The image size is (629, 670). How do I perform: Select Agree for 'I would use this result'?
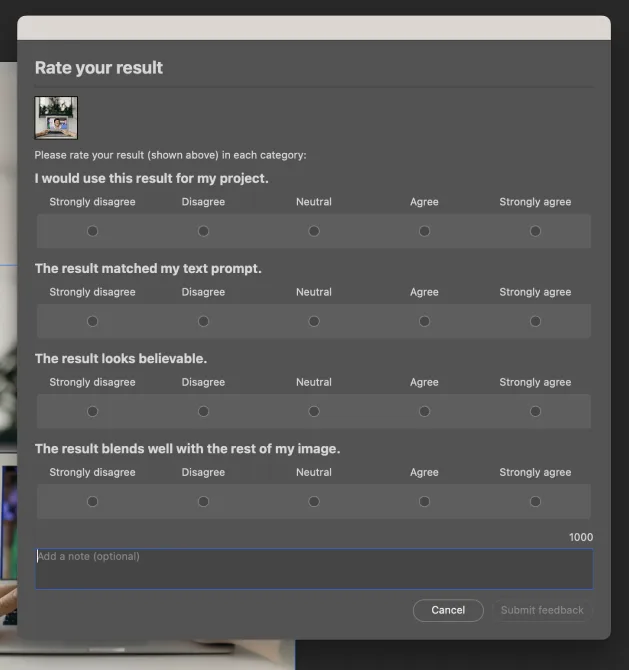point(424,231)
